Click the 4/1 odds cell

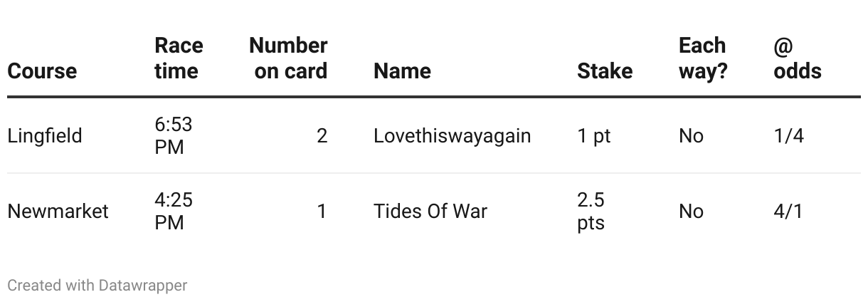(788, 212)
